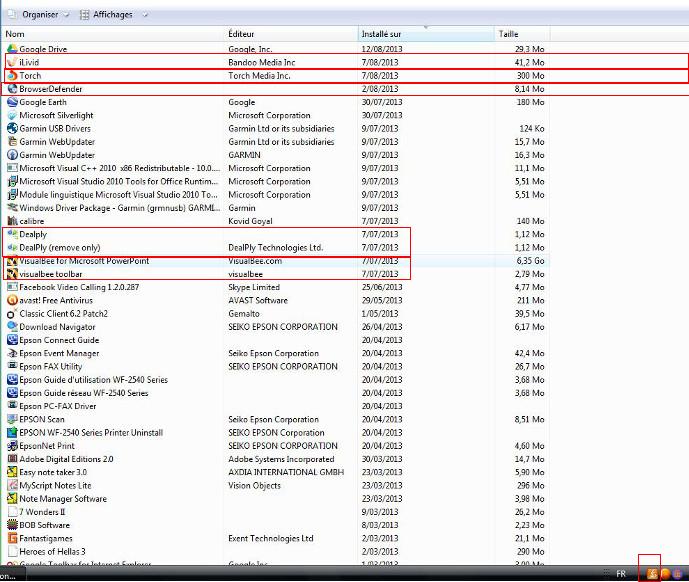The height and width of the screenshot is (582, 689).
Task: Sort by the Éditeur column header
Action: (x=291, y=34)
